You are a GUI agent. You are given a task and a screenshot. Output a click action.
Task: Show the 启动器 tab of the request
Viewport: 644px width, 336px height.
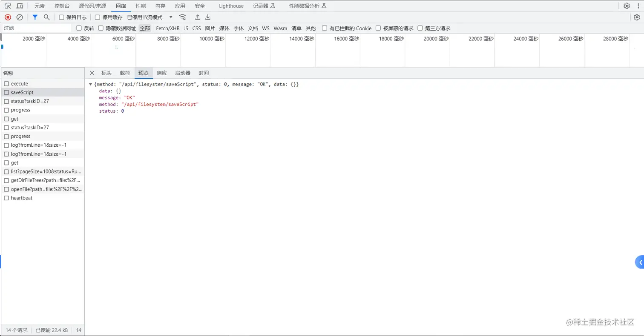pyautogui.click(x=183, y=73)
